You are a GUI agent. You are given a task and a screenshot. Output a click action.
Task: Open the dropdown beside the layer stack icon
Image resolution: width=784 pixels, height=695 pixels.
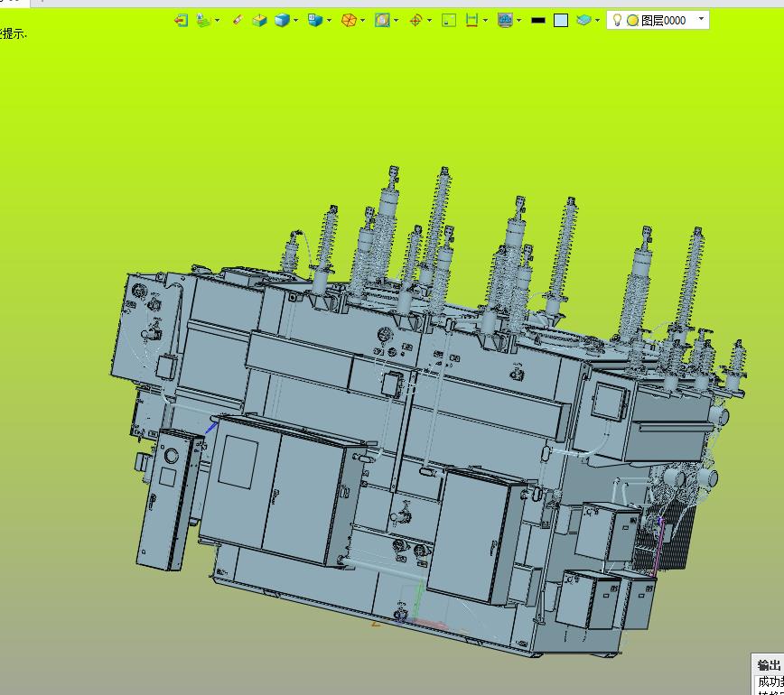click(598, 21)
